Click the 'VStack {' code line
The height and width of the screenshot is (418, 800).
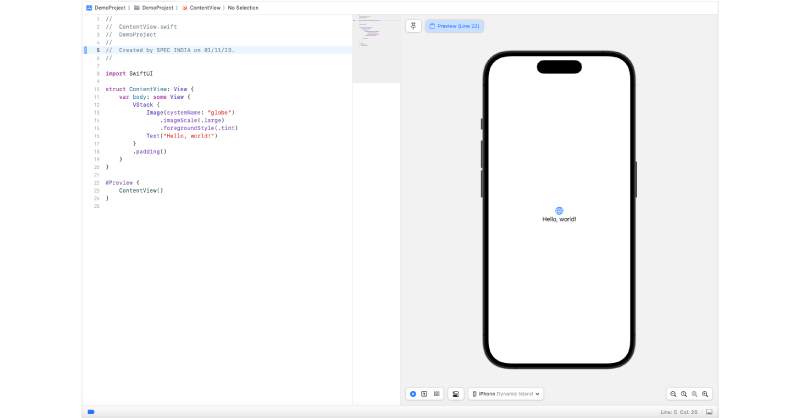(146, 105)
